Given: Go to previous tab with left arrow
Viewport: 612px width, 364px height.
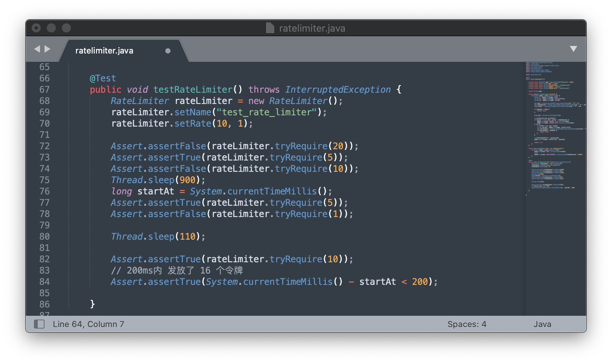Looking at the screenshot, I should click(37, 49).
